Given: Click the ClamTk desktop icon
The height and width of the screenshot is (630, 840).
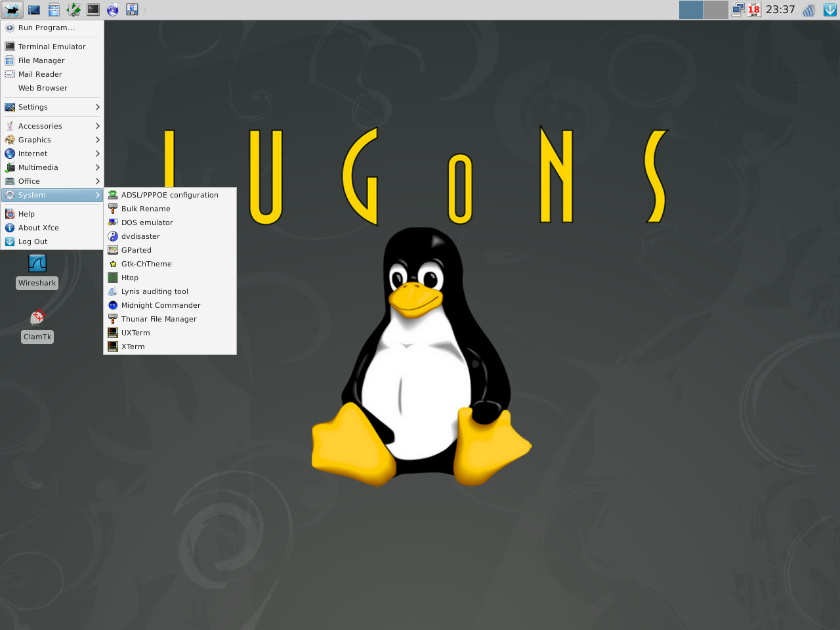Looking at the screenshot, I should pos(37,317).
